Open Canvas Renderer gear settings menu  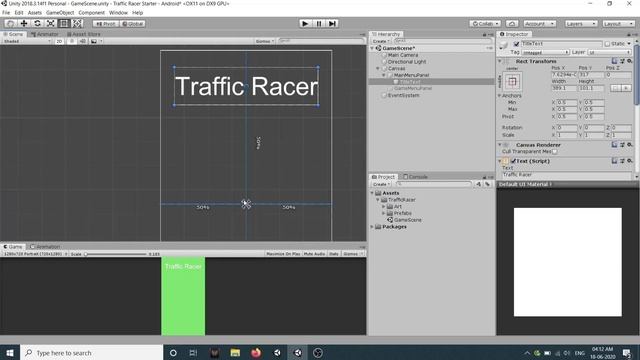pyautogui.click(x=629, y=145)
